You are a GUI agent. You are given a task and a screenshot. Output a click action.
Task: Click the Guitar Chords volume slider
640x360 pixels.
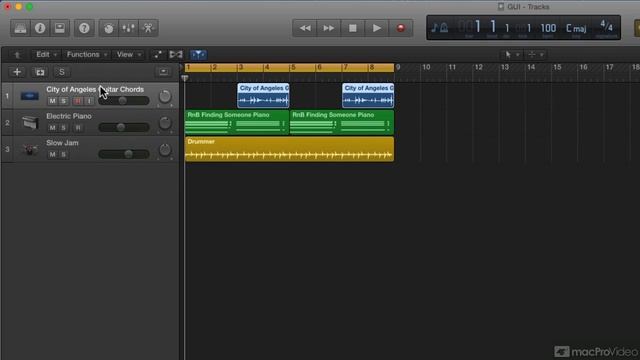coord(124,101)
